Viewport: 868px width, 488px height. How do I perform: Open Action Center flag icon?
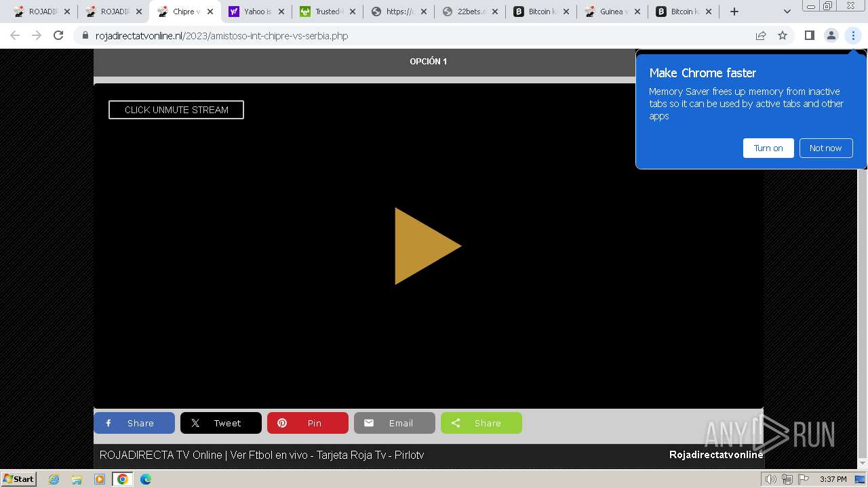803,479
